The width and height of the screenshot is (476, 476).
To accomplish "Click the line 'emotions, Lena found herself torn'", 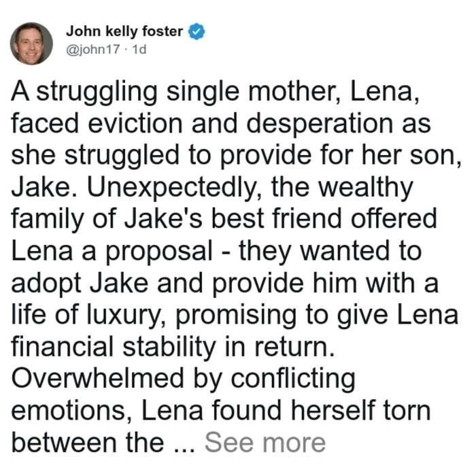I will [x=221, y=411].
